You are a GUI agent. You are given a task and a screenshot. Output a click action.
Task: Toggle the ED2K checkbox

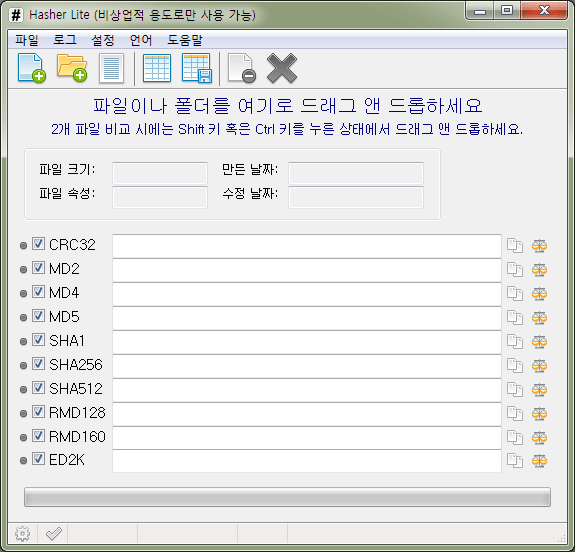38,459
